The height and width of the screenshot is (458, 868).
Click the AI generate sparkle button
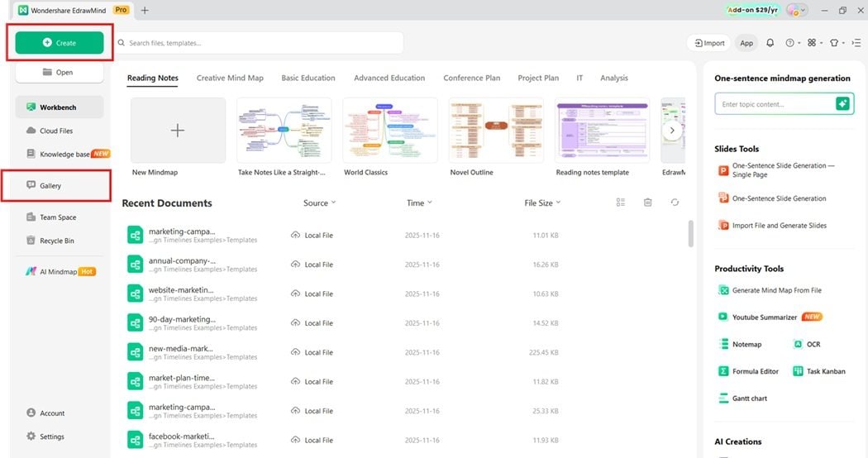pyautogui.click(x=842, y=103)
